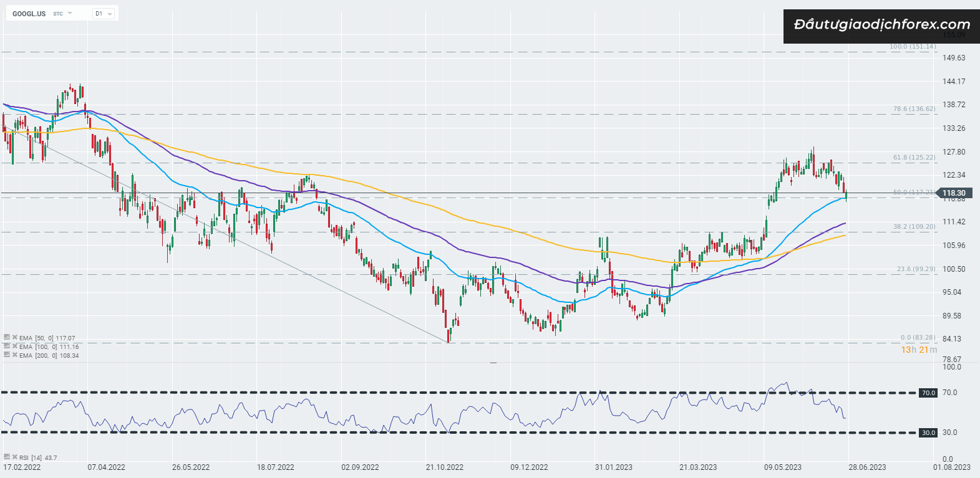Click the 127.80 price axis label
This screenshot has height=478, width=980.
click(954, 152)
